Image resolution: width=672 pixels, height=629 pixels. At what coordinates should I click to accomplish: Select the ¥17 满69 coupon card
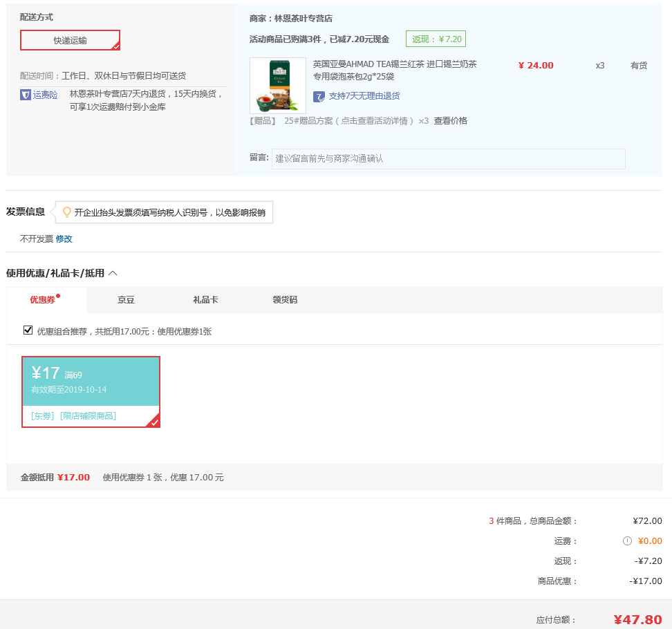[x=91, y=392]
